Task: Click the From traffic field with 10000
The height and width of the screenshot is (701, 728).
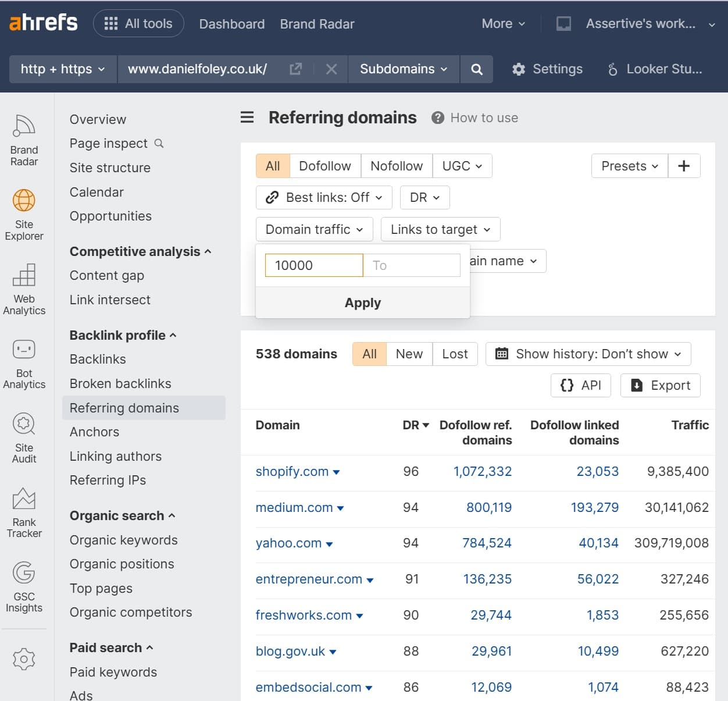Action: click(x=314, y=265)
